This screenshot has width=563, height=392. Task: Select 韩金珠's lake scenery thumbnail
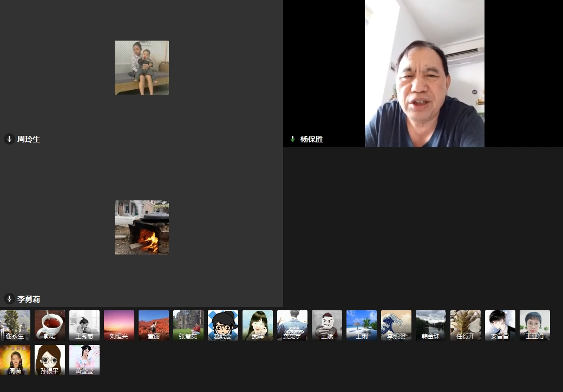click(431, 325)
